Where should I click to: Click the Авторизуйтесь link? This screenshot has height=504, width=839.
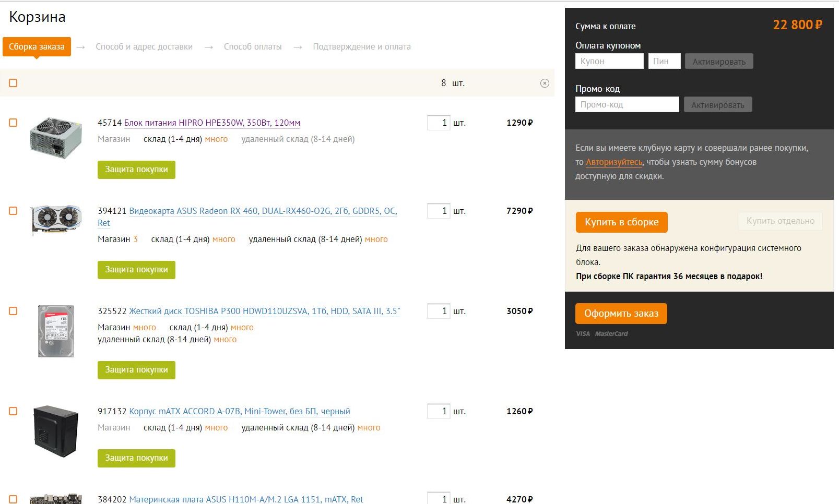coord(614,162)
